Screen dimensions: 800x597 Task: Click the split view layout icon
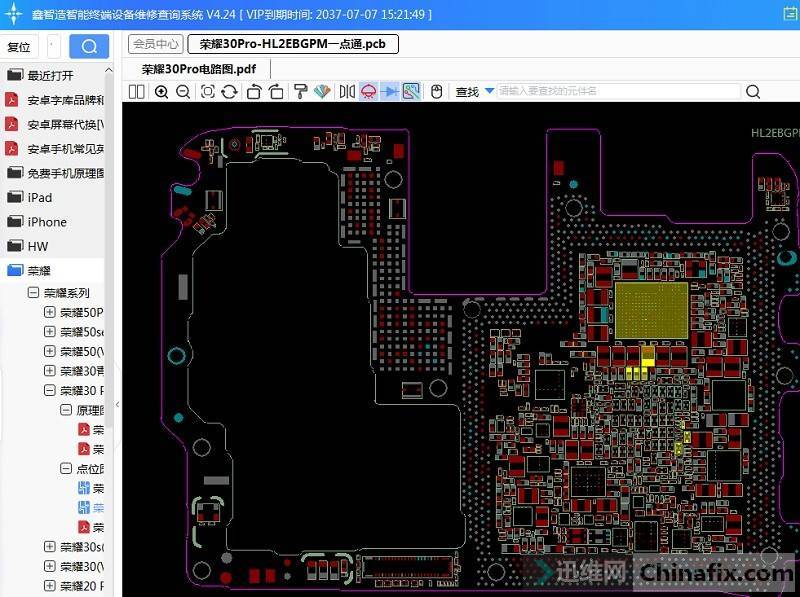137,92
